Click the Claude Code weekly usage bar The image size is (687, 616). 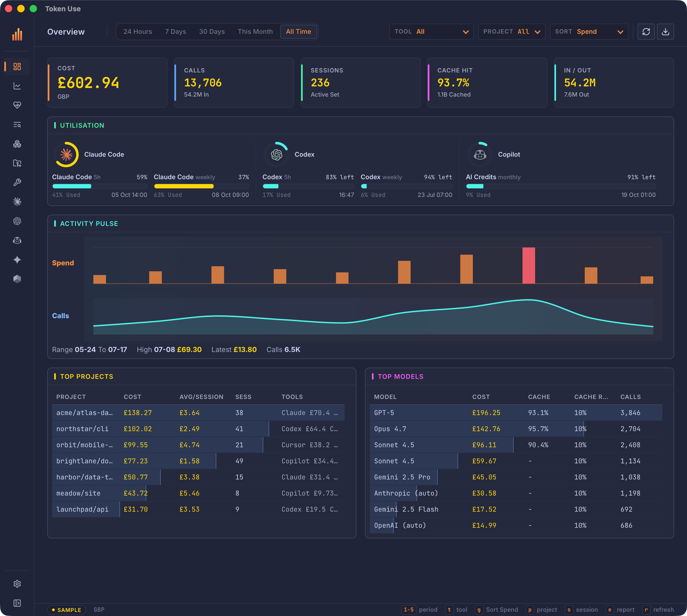[x=201, y=186]
